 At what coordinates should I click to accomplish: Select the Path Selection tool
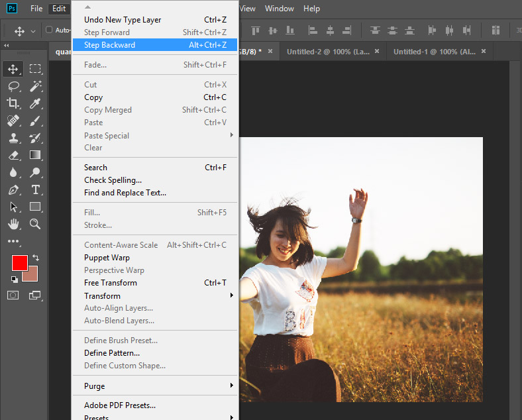tap(13, 207)
